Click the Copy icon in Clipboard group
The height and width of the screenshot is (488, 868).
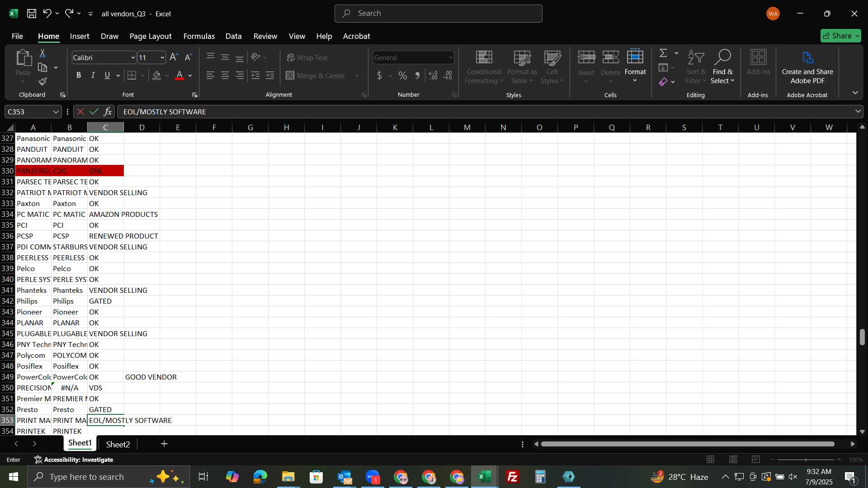(42, 68)
